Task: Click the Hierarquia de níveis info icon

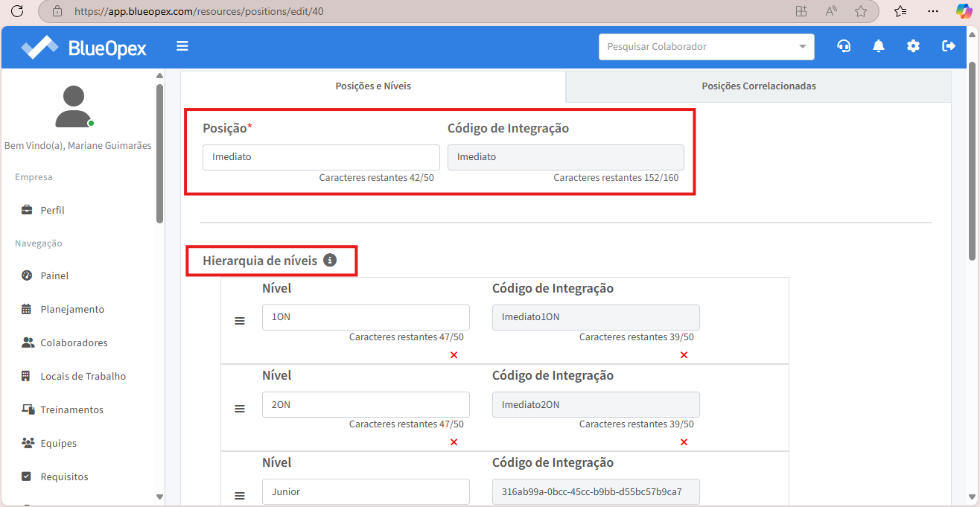Action: click(330, 261)
